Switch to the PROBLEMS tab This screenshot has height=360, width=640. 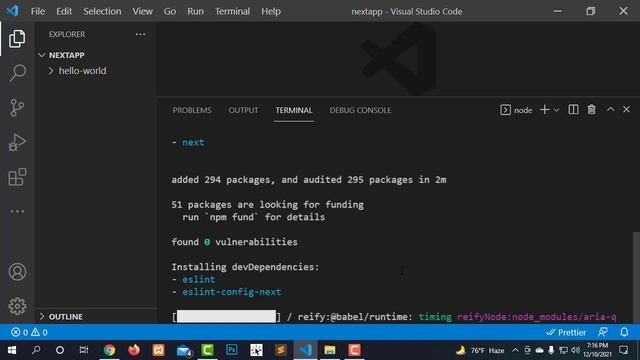coord(192,110)
